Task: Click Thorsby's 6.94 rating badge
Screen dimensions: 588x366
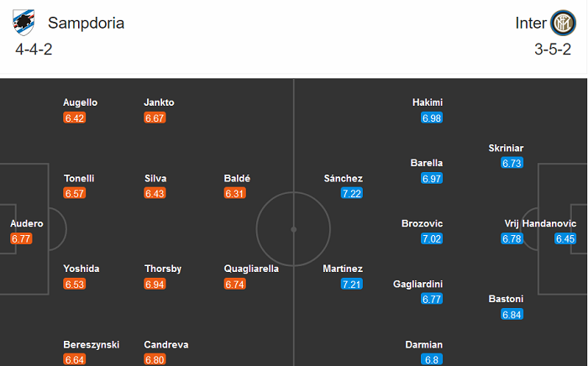Action: (155, 285)
